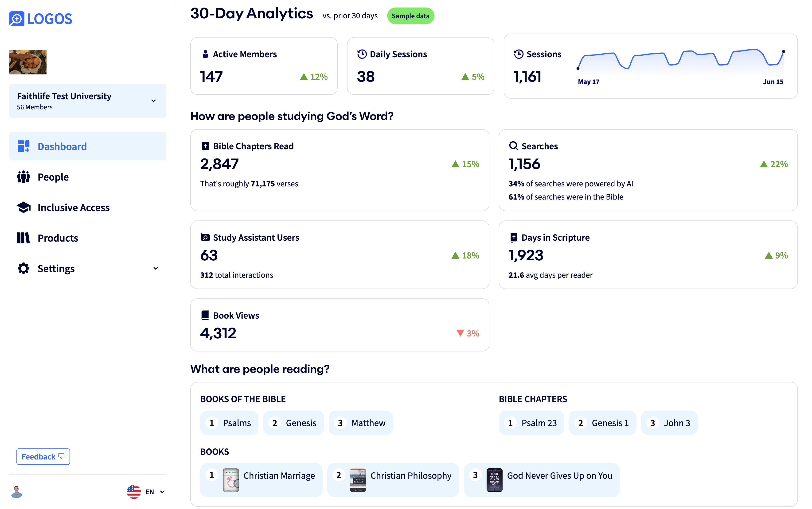Viewport: 812px width, 509px height.
Task: Click the Book Views value 4,312
Action: point(218,333)
